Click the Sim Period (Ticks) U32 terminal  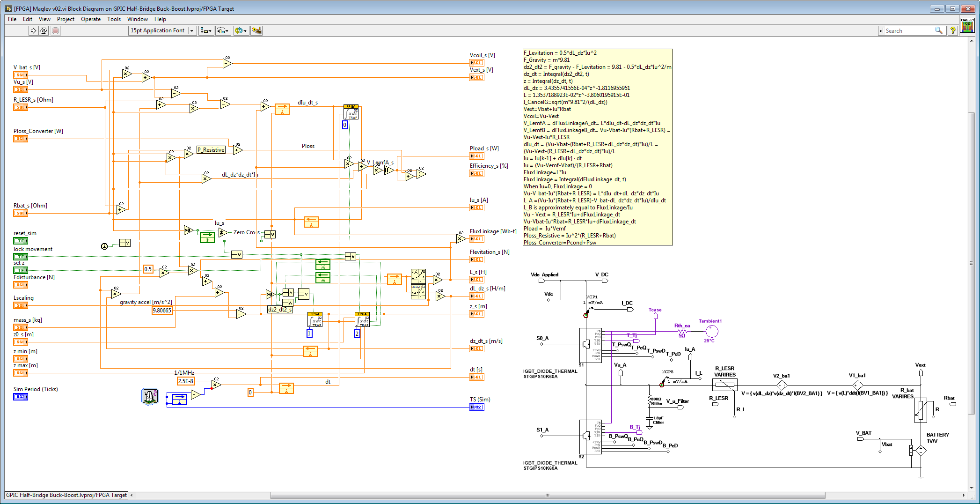click(x=21, y=397)
